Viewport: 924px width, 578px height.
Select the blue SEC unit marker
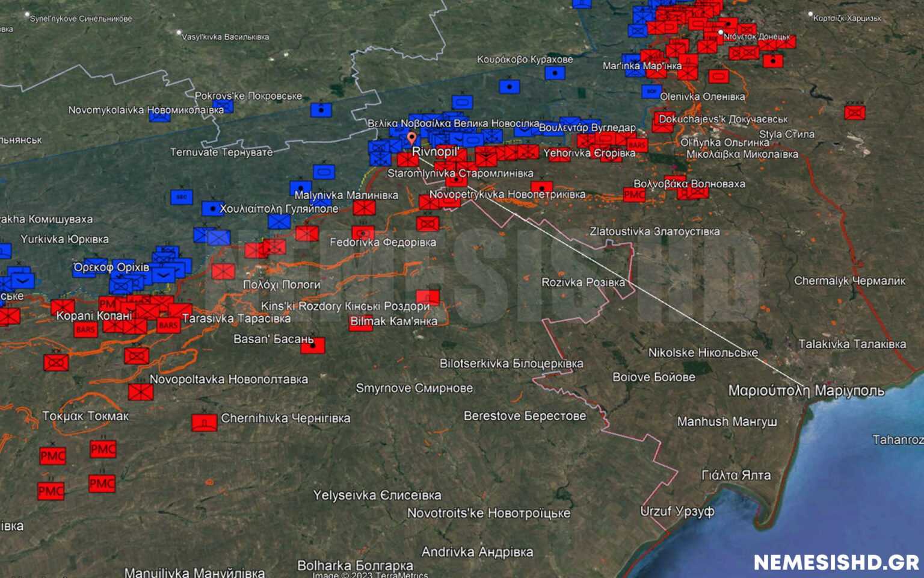(x=182, y=197)
